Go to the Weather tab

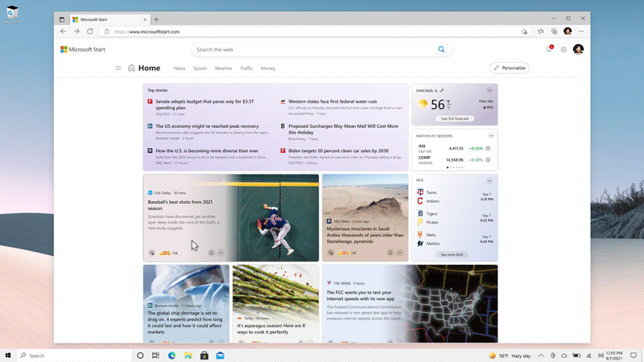223,68
